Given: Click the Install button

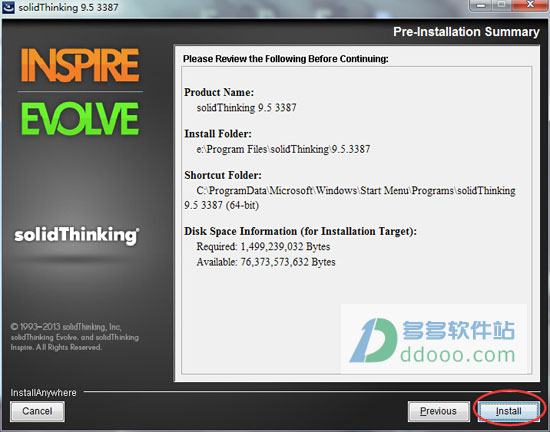Looking at the screenshot, I should click(x=509, y=411).
